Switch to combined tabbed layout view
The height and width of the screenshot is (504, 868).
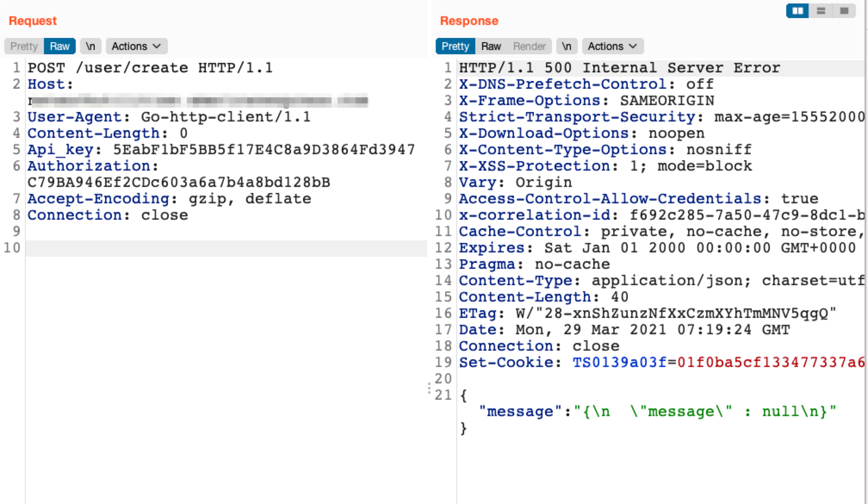click(x=844, y=11)
